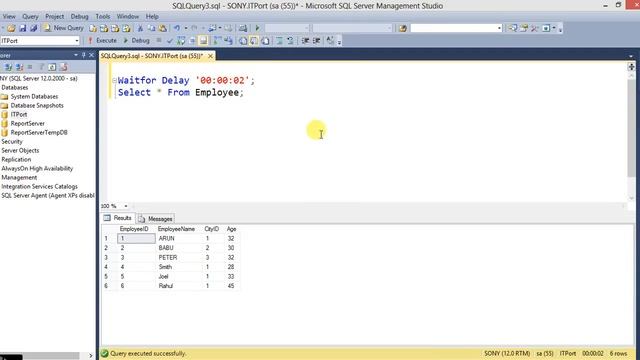Screen dimensions: 640x360
Task: Click the New Query button
Action: [64, 28]
